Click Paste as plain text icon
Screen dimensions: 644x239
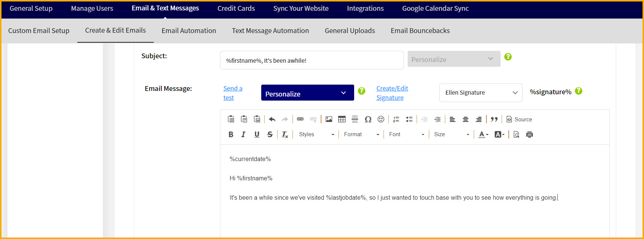244,119
